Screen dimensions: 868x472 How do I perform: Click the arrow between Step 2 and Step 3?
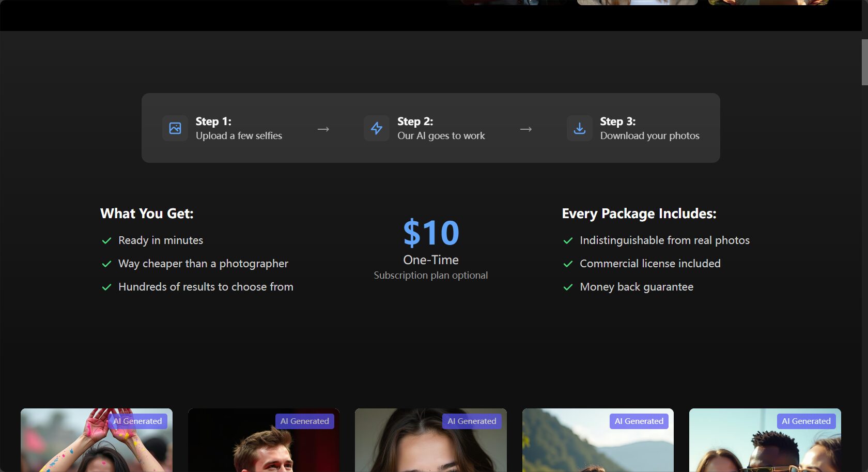(526, 129)
